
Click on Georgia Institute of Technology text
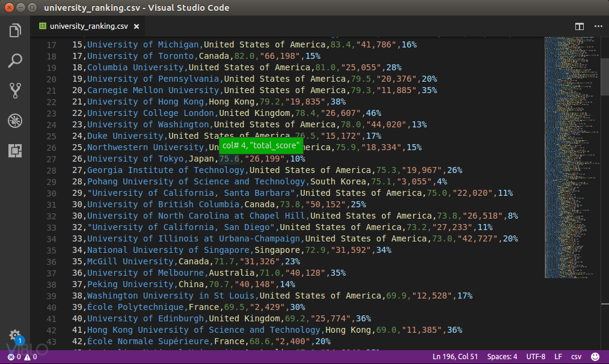[166, 170]
